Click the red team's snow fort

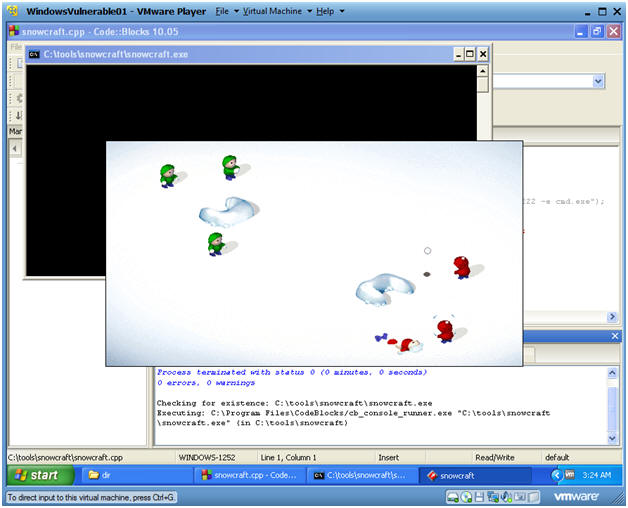pos(384,289)
